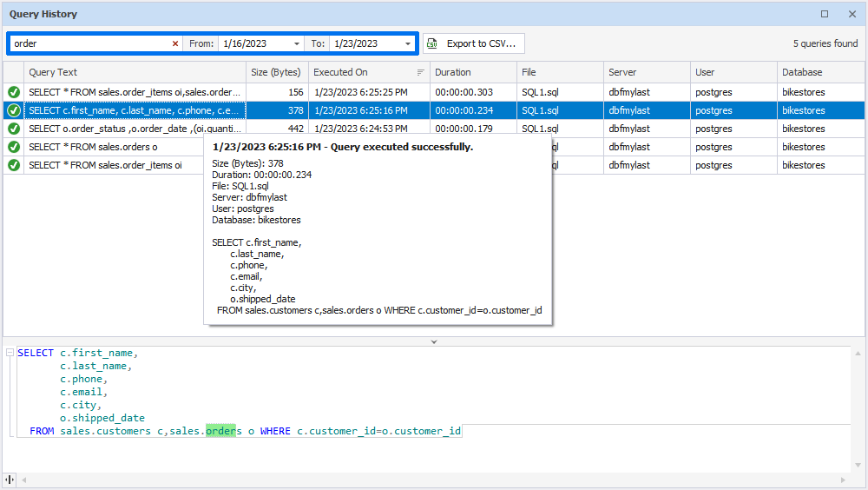Toggle sort indicator in the Executed On header
868x490 pixels.
421,72
